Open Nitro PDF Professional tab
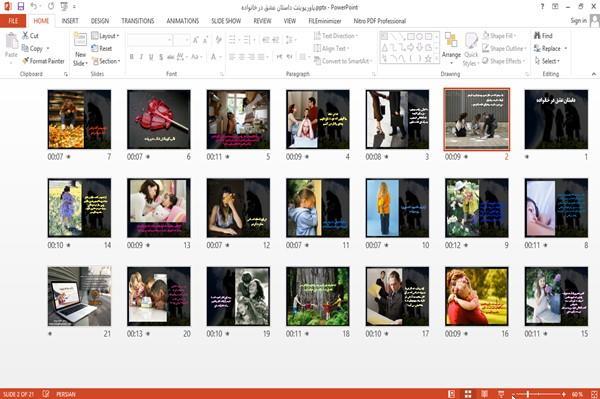This screenshot has height=399, width=600. [x=380, y=21]
